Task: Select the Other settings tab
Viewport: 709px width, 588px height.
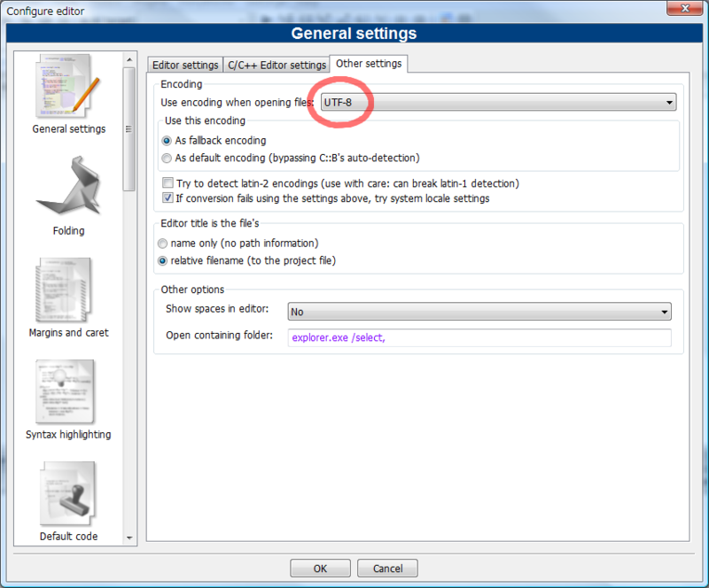Action: tap(369, 64)
